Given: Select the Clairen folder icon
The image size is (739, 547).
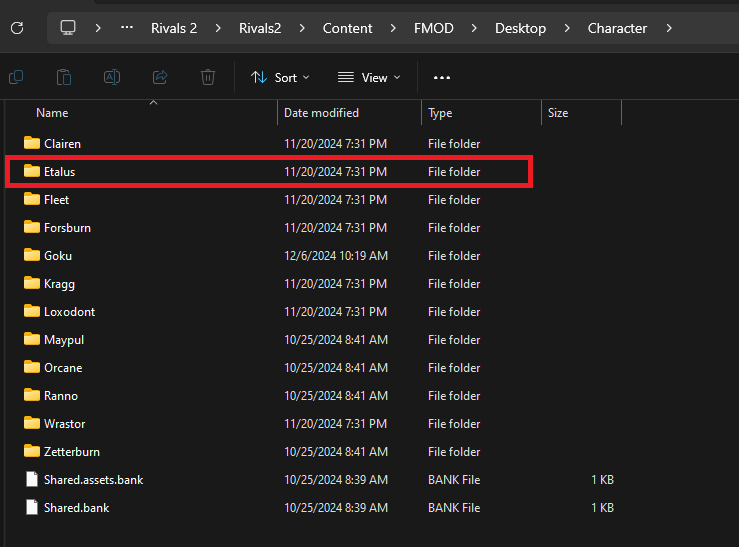Looking at the screenshot, I should [32, 143].
